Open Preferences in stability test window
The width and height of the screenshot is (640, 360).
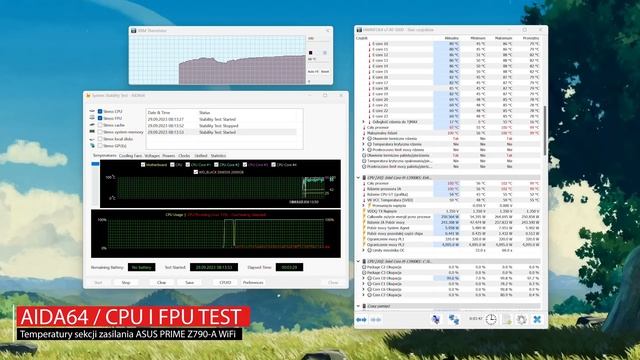[253, 282]
